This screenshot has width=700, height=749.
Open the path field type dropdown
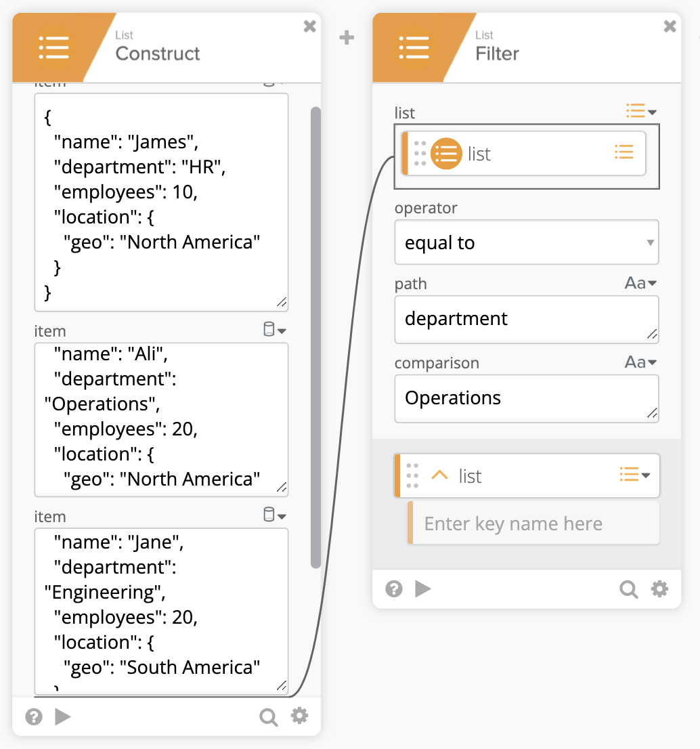click(x=640, y=284)
